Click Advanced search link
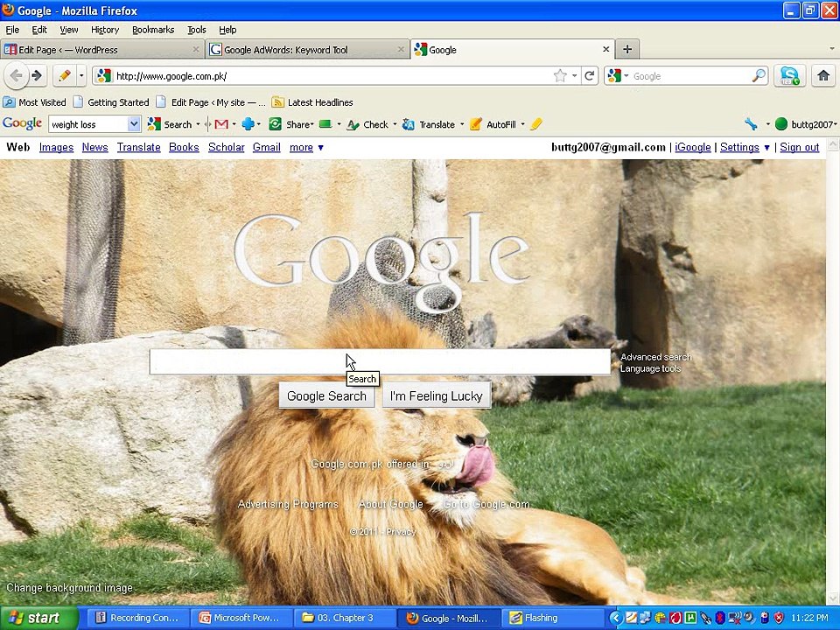Viewport: 840px width, 630px height. click(x=655, y=357)
